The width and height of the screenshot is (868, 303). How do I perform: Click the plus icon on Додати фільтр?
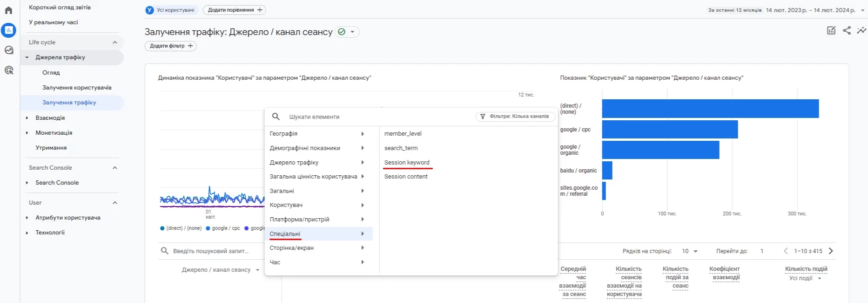(190, 46)
